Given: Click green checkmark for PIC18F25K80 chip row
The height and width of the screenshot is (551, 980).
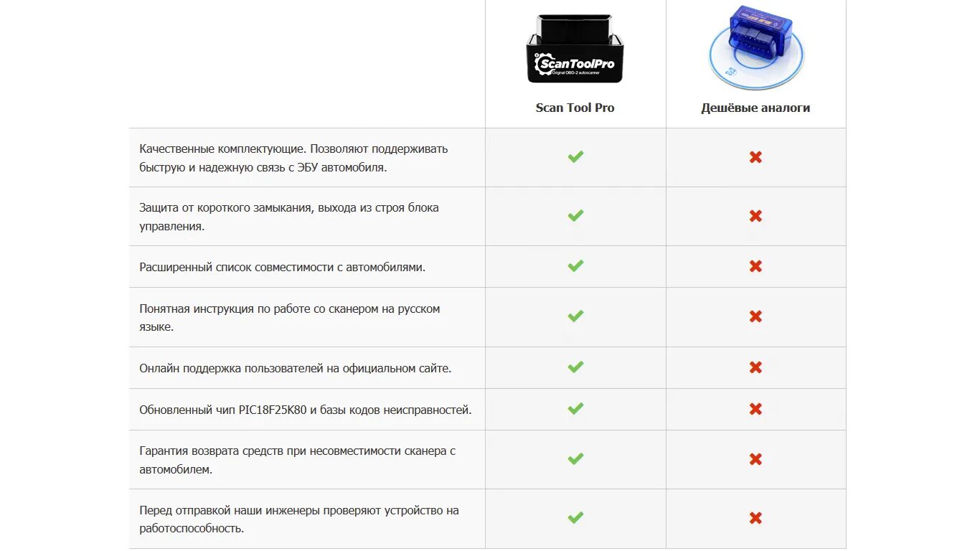Looking at the screenshot, I should coord(575,408).
